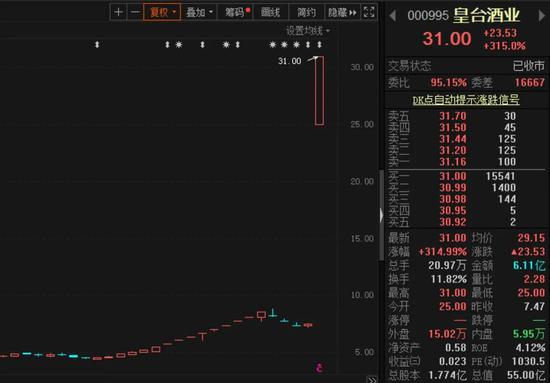
Task: Click the 皇台酒业 stock name
Action: 486,15
